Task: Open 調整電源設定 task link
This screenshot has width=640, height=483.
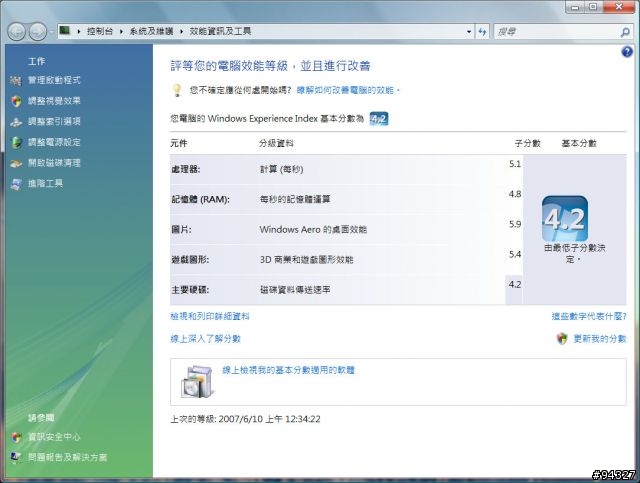Action: point(54,142)
